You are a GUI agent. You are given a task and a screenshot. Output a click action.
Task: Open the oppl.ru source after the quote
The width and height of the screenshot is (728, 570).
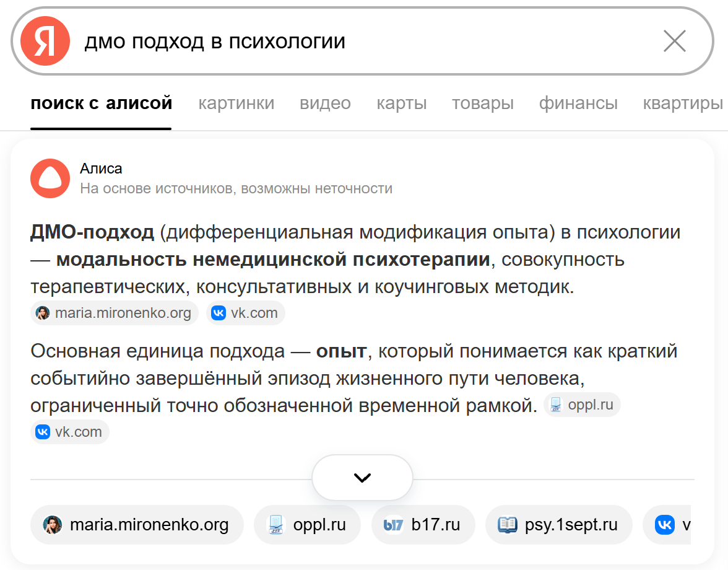pyautogui.click(x=582, y=405)
